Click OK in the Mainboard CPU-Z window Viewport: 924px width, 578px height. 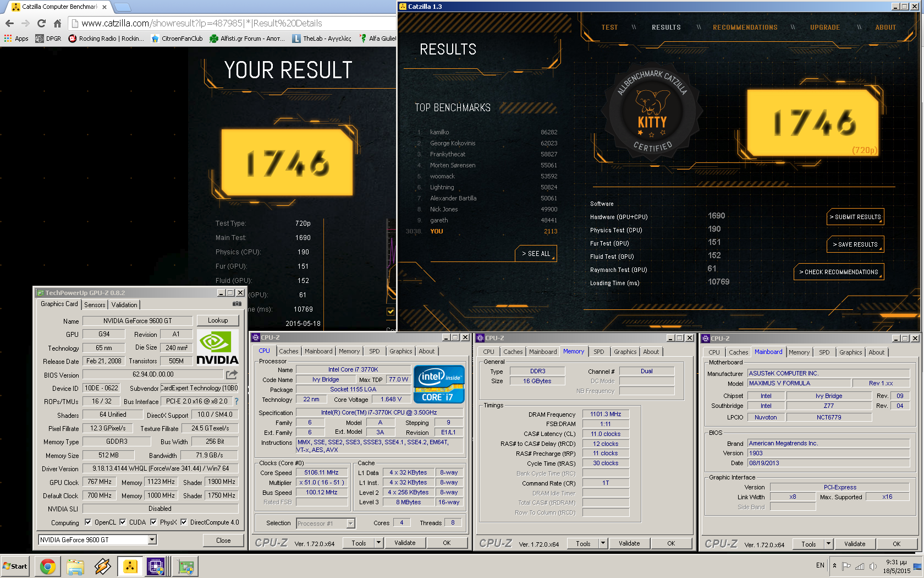pos(897,544)
